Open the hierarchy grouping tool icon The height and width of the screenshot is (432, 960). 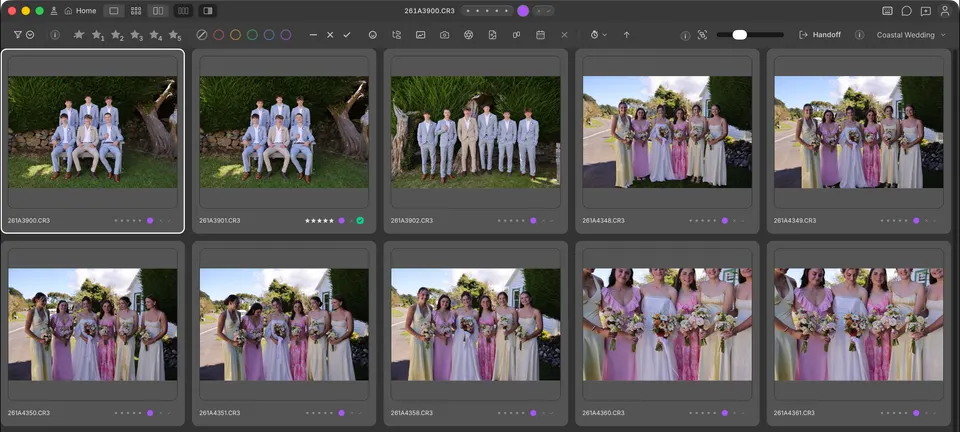(397, 35)
